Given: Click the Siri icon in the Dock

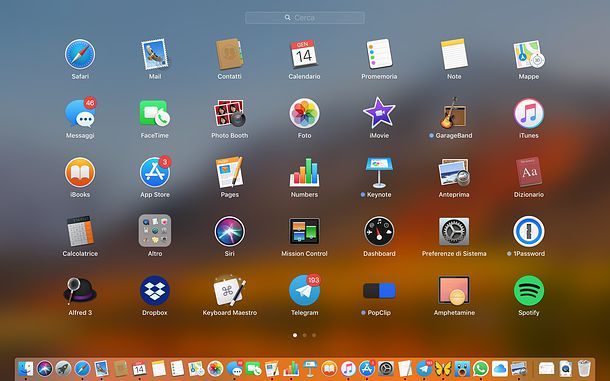Looking at the screenshot, I should pyautogui.click(x=44, y=368).
